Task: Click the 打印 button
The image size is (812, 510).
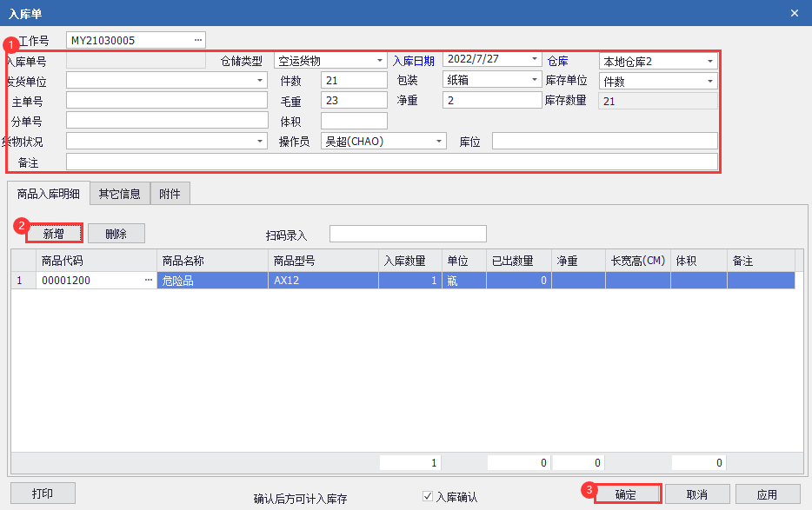Action: [x=43, y=493]
